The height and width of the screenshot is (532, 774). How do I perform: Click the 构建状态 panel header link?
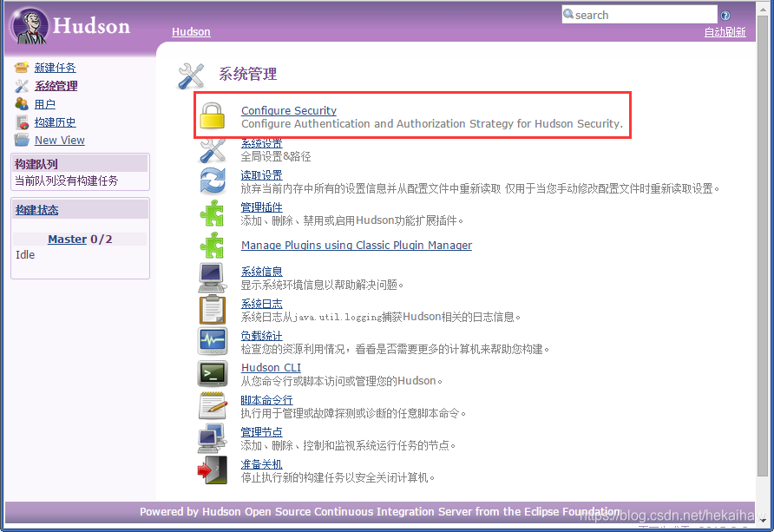click(x=37, y=210)
